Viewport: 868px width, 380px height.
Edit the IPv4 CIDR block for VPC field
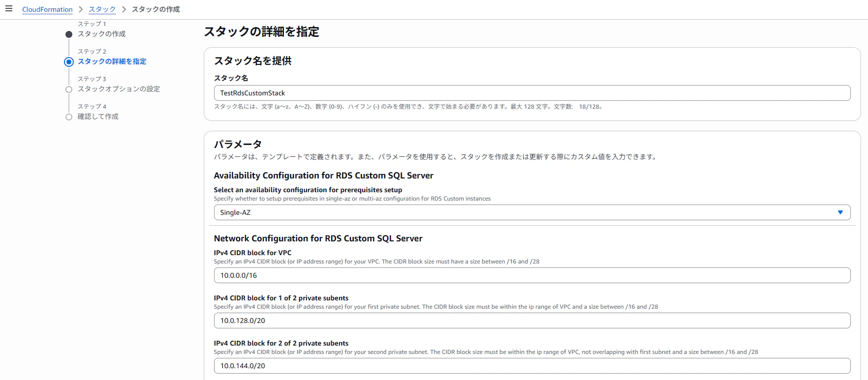coord(532,275)
